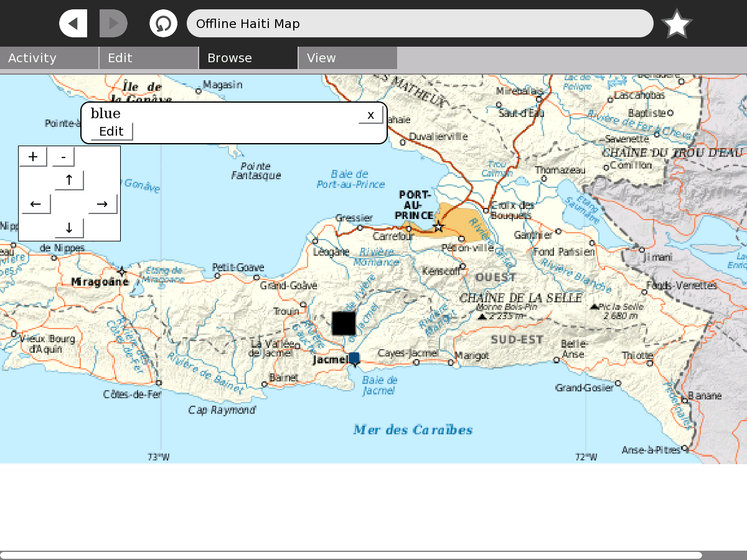Zoom in the map with plus button
The height and width of the screenshot is (560, 747).
[x=33, y=157]
